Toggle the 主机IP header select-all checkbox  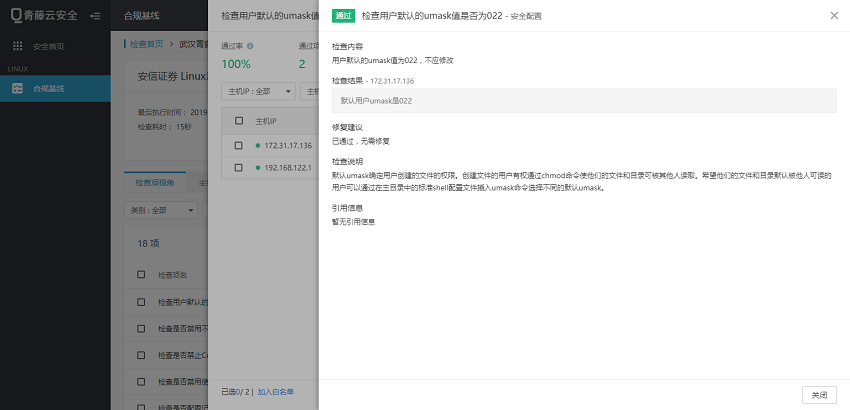pos(239,121)
